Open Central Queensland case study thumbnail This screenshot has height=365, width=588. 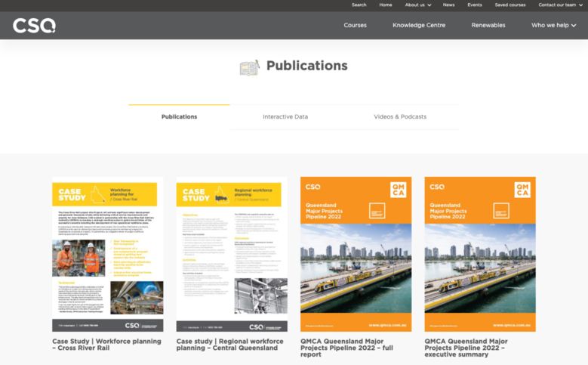pos(232,254)
